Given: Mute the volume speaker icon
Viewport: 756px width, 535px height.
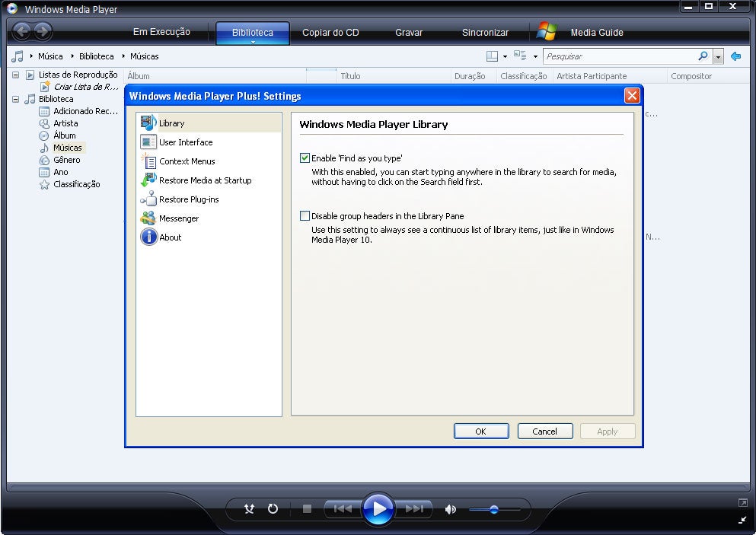Looking at the screenshot, I should (x=450, y=509).
